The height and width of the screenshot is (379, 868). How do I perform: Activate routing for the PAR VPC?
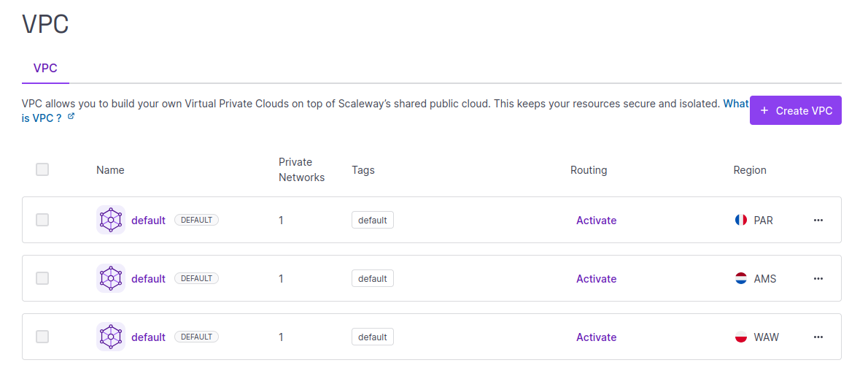click(x=596, y=220)
